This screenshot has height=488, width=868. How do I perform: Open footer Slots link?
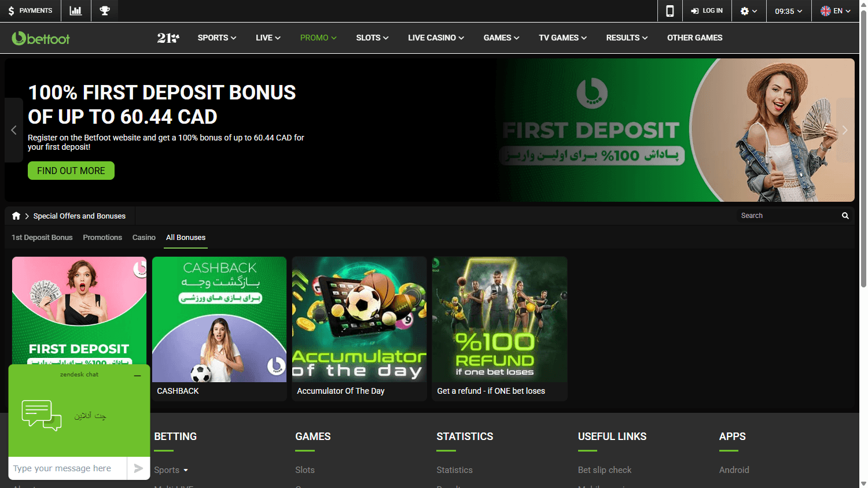pyautogui.click(x=305, y=470)
